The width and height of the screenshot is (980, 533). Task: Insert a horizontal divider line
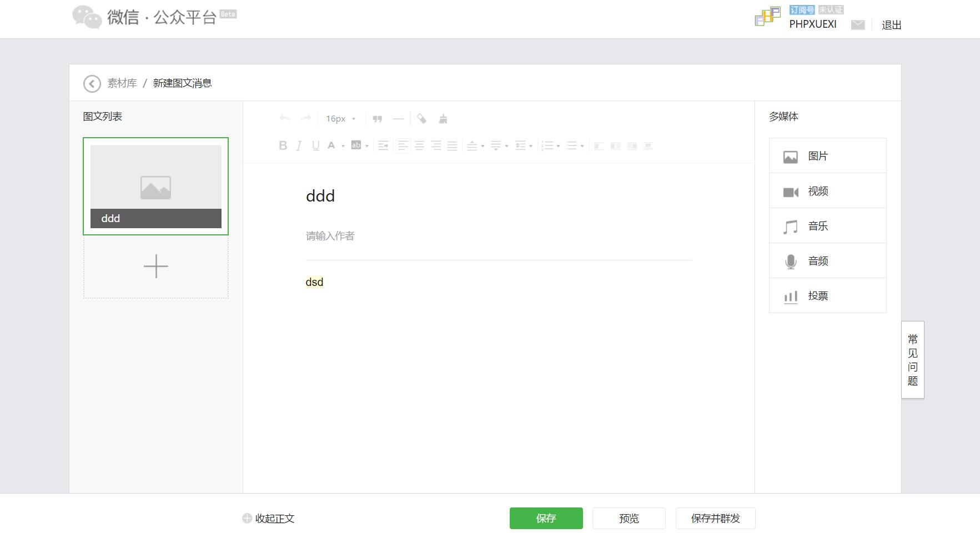(x=398, y=118)
